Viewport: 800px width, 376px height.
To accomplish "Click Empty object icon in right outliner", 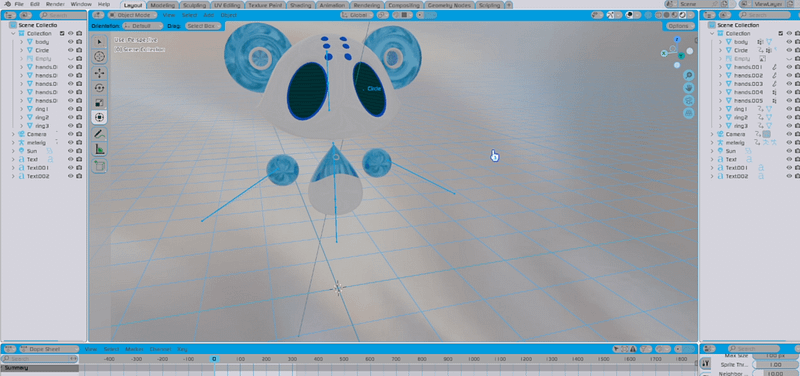I will tap(729, 59).
